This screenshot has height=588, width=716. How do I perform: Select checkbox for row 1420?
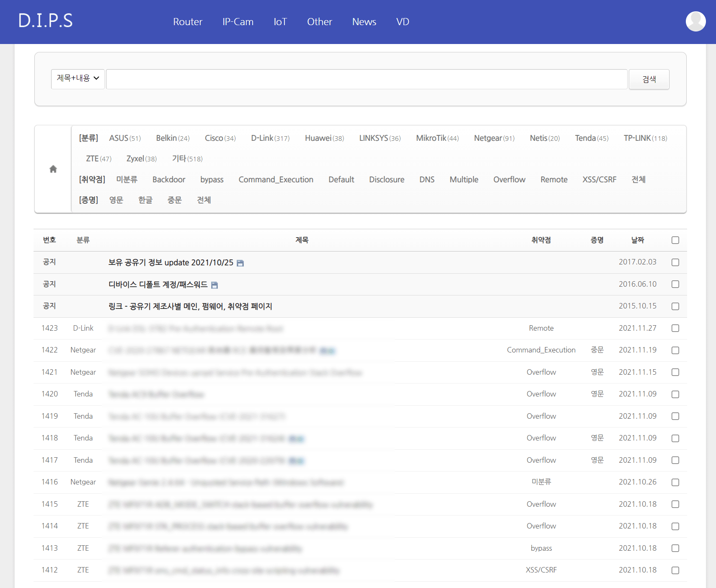[675, 394]
